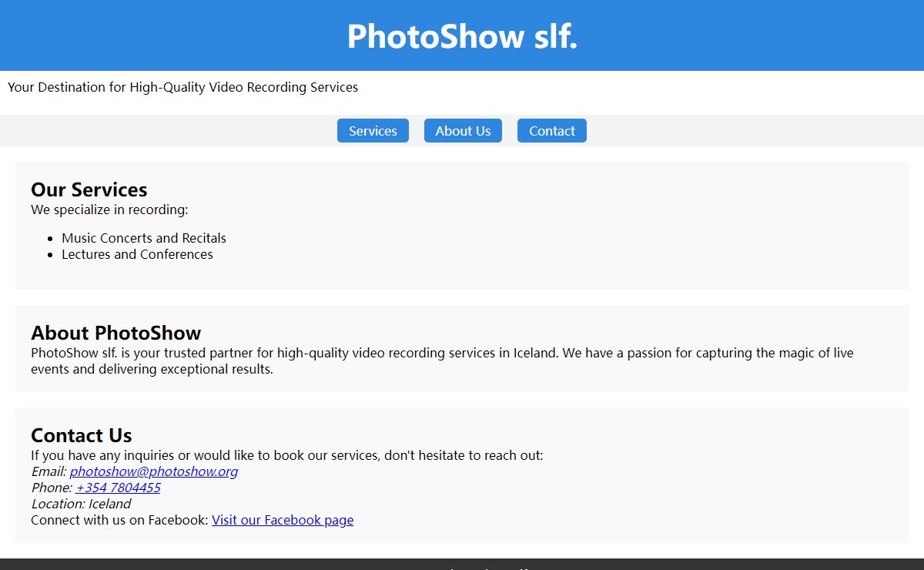This screenshot has height=570, width=924.
Task: Click the Connect with us on Facebook text
Action: (x=119, y=520)
